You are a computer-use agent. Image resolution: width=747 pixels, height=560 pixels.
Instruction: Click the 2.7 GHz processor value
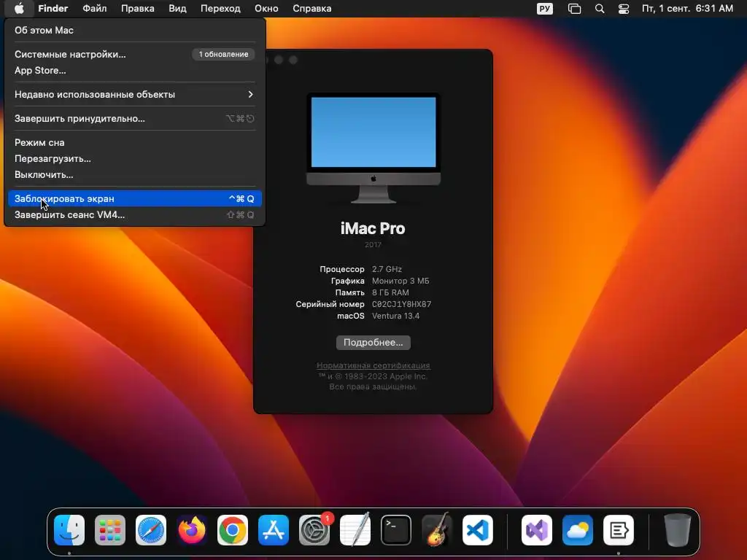(387, 269)
